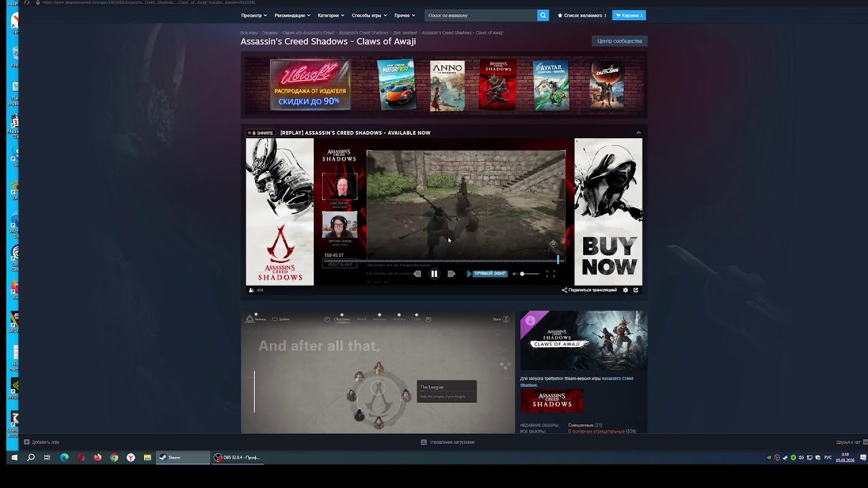Click Добавить игру at the bottom left
Image resolution: width=868 pixels, height=488 pixels.
click(41, 442)
